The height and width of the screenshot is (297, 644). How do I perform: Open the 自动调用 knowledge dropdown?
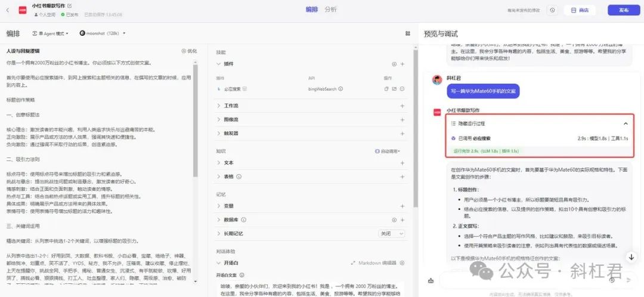pos(388,151)
